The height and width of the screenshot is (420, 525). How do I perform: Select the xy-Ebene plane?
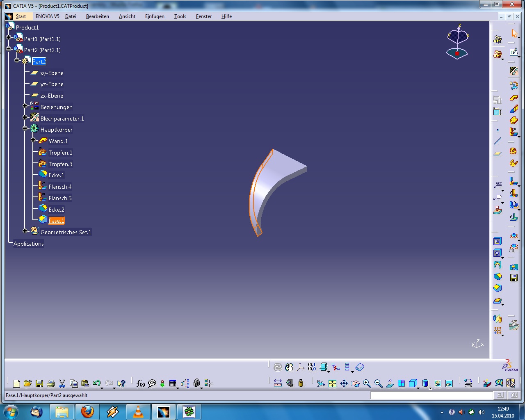click(52, 73)
